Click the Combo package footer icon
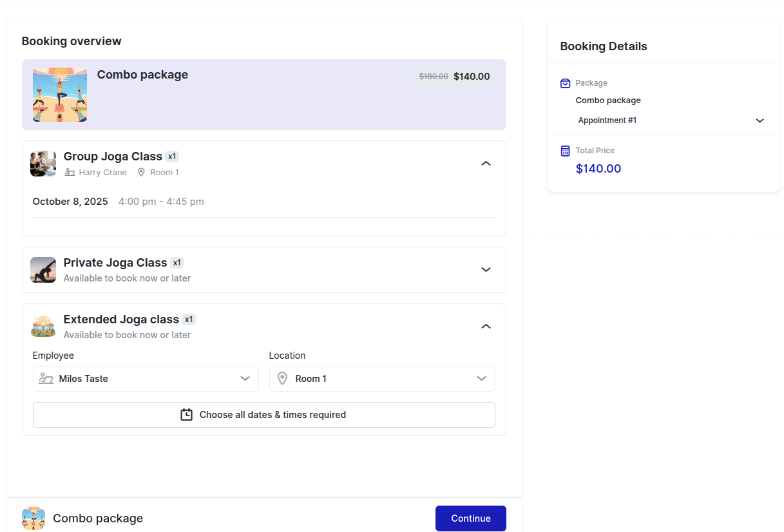Screen dimensions: 784x532 tap(33, 518)
